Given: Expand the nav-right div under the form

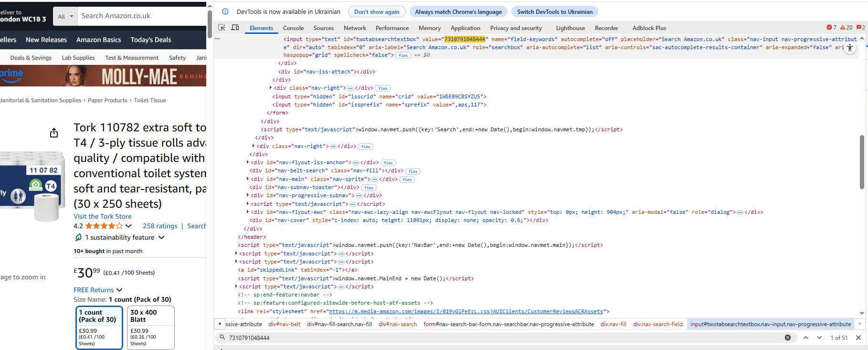Looking at the screenshot, I should [x=271, y=88].
